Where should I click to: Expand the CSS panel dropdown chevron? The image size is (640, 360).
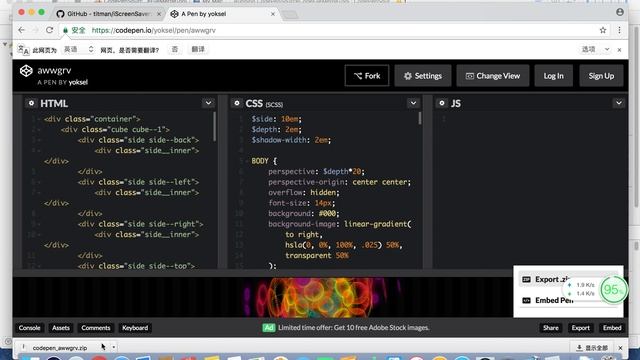413,103
